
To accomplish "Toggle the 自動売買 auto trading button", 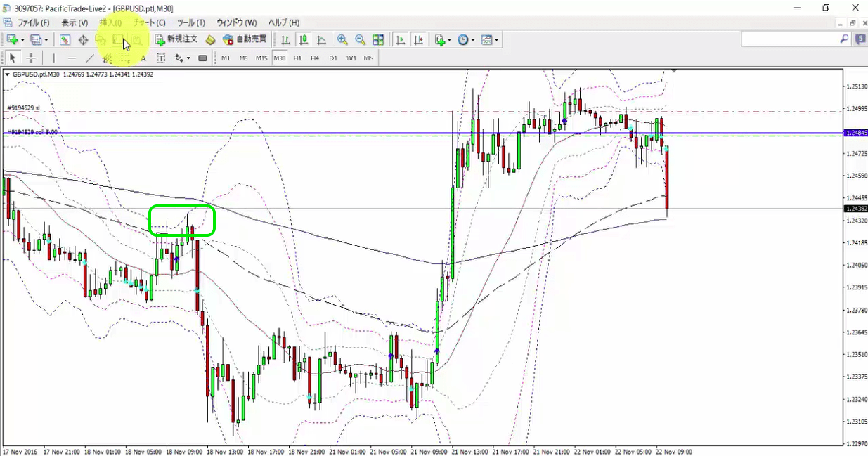I will (245, 40).
